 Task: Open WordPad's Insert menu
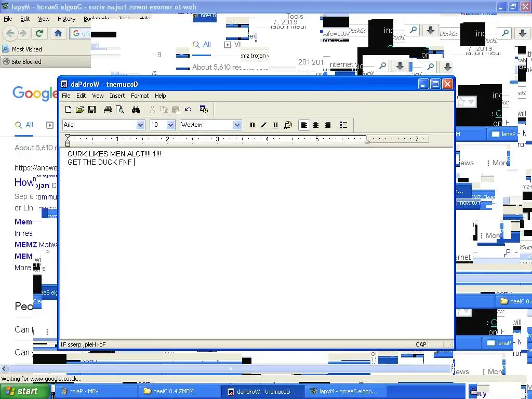[117, 96]
